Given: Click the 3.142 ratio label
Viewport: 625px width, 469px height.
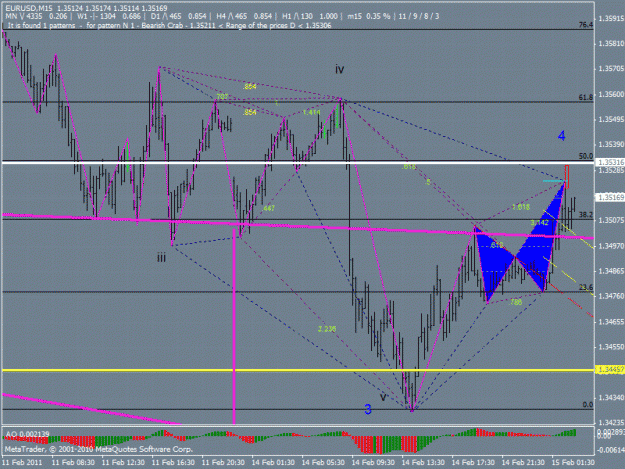Looking at the screenshot, I should pyautogui.click(x=540, y=223).
